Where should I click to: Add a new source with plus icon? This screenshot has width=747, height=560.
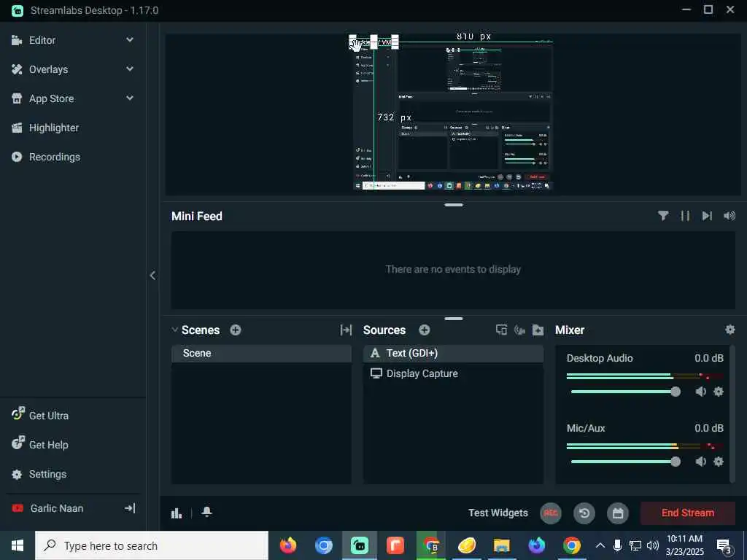[x=425, y=330]
